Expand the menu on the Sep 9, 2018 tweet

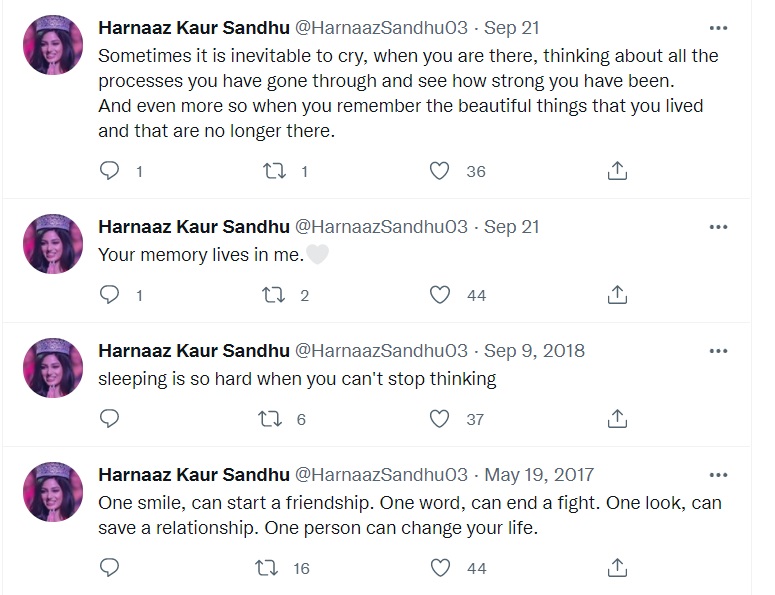pos(718,351)
